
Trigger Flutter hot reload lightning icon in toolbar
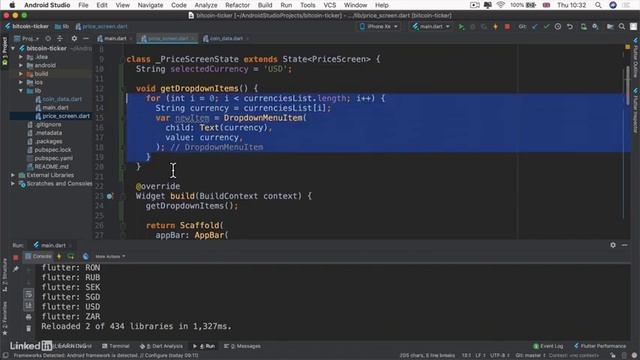click(x=496, y=27)
